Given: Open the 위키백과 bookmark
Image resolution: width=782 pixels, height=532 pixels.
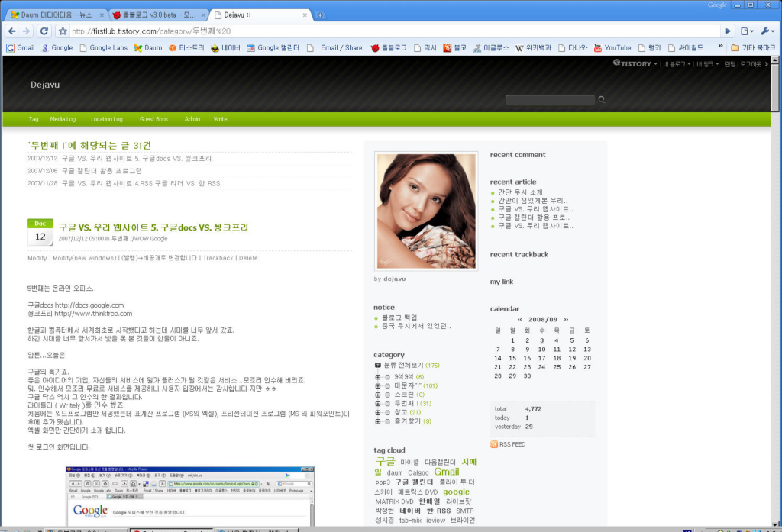Looking at the screenshot, I should [x=534, y=48].
